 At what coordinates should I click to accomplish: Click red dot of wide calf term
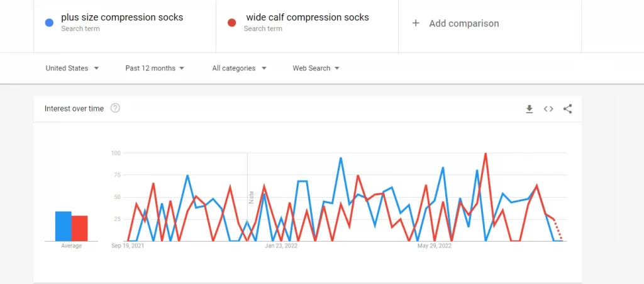232,23
